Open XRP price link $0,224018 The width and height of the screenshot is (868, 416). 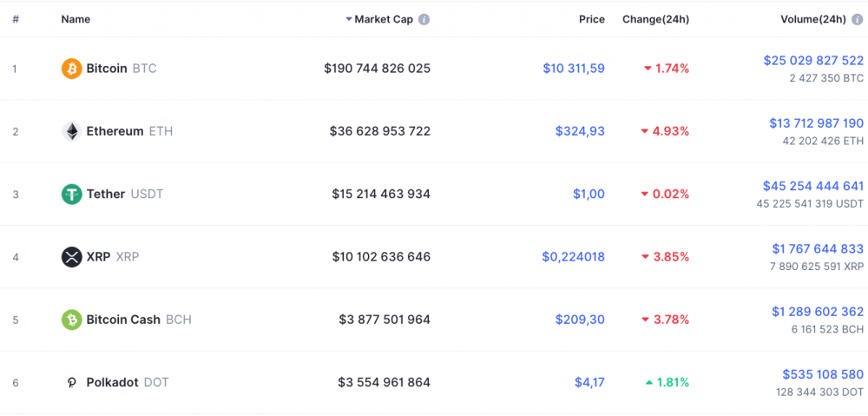point(574,257)
